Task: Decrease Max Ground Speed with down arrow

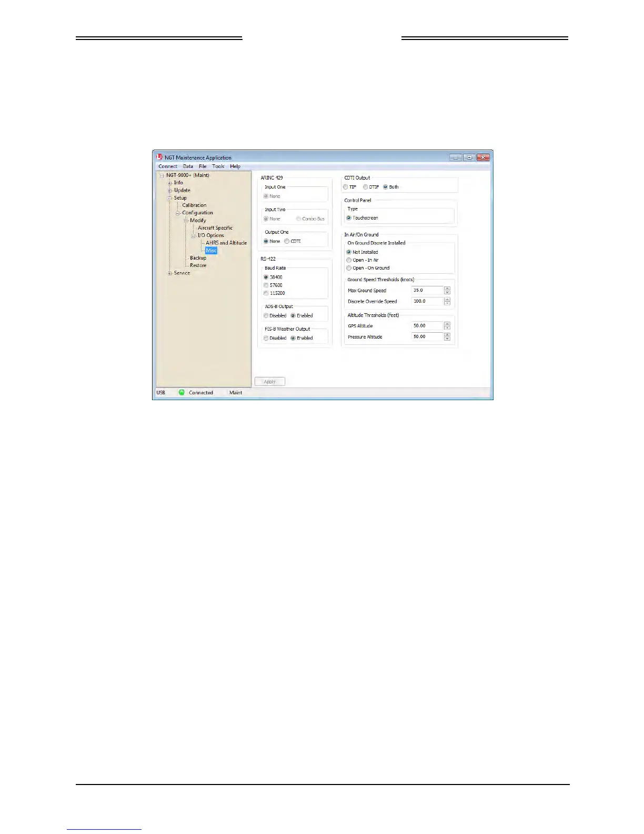Action: point(447,292)
